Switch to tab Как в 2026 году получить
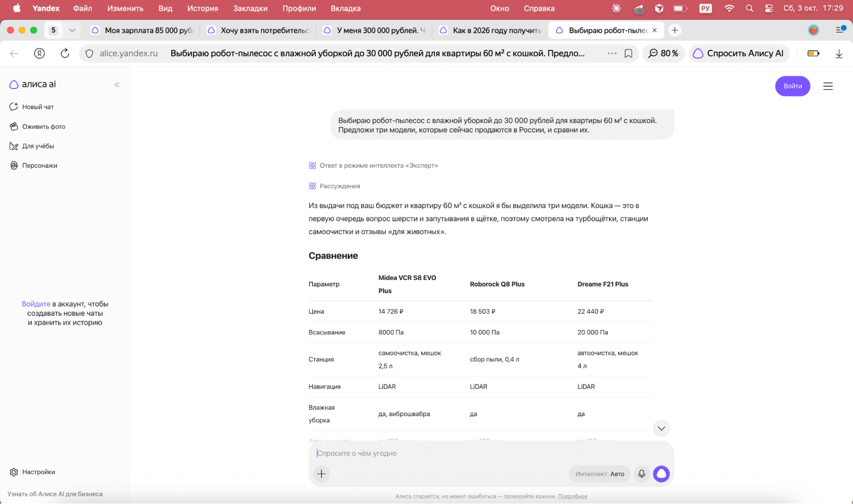This screenshot has width=853, height=504. pos(491,30)
